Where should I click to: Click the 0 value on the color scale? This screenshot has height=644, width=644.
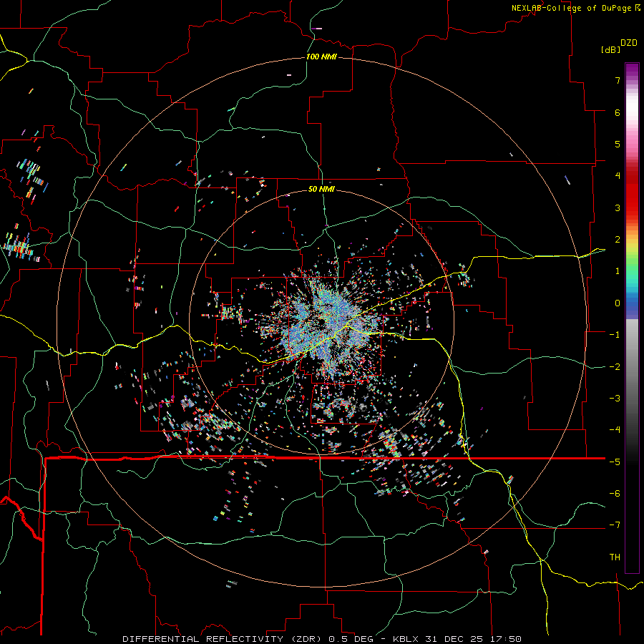pos(618,303)
